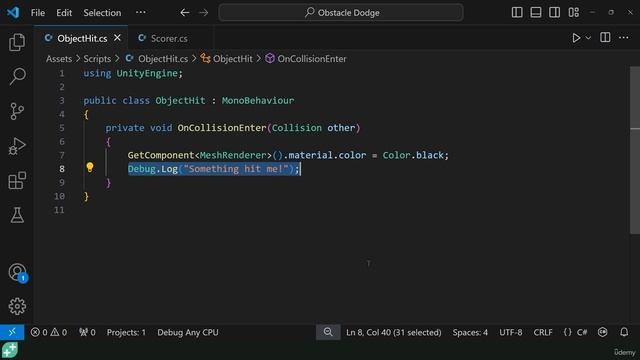Click the OnCollisionEnter method name on line 5

(222, 128)
